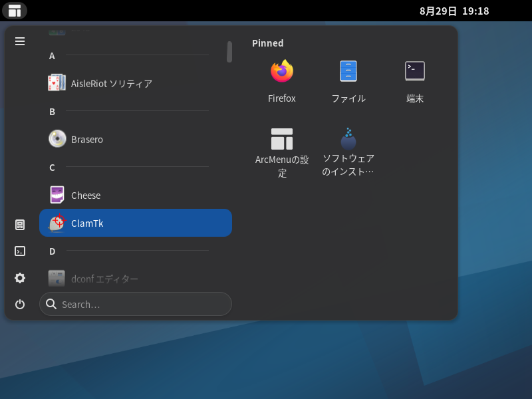This screenshot has width=532, height=399.
Task: Open dconf エディター from the list
Action: coord(136,279)
